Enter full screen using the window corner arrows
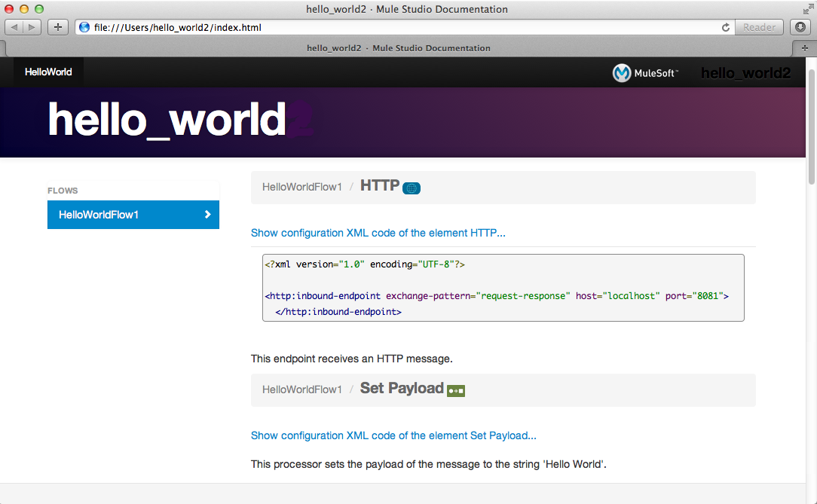The height and width of the screenshot is (504, 817). pos(808,9)
